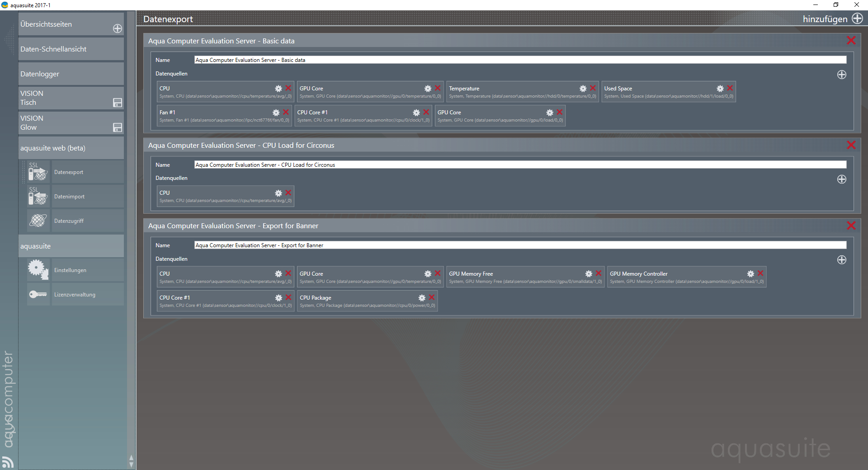Click the Einstellungen gears icon

click(38, 270)
